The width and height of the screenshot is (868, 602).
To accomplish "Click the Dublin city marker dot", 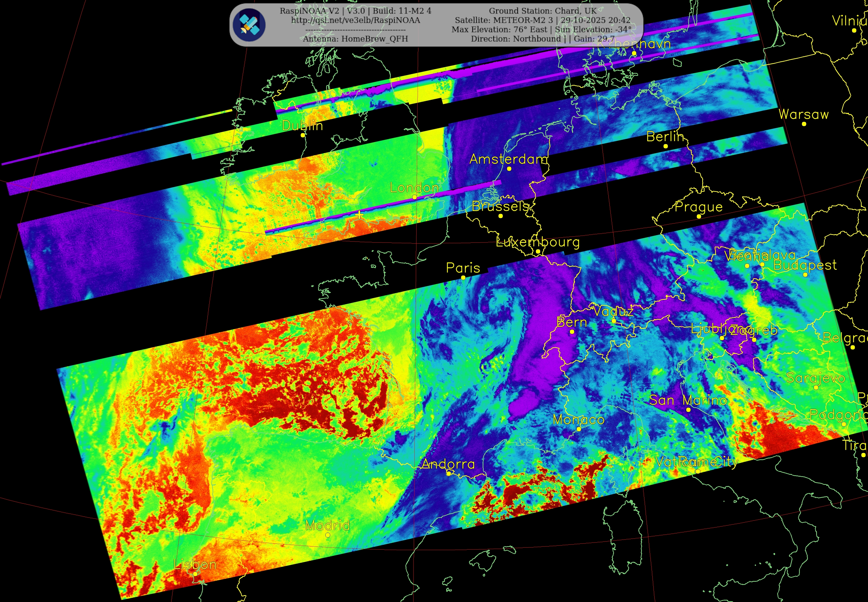I will point(303,135).
